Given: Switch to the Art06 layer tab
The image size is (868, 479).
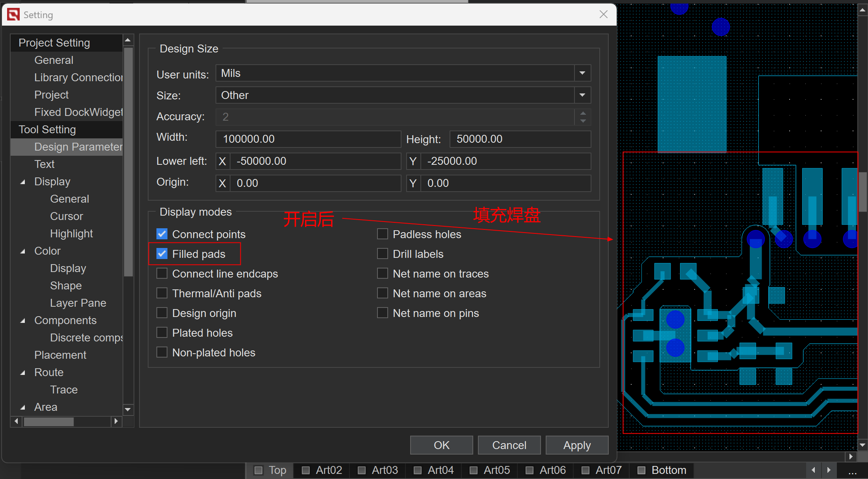Looking at the screenshot, I should point(552,470).
